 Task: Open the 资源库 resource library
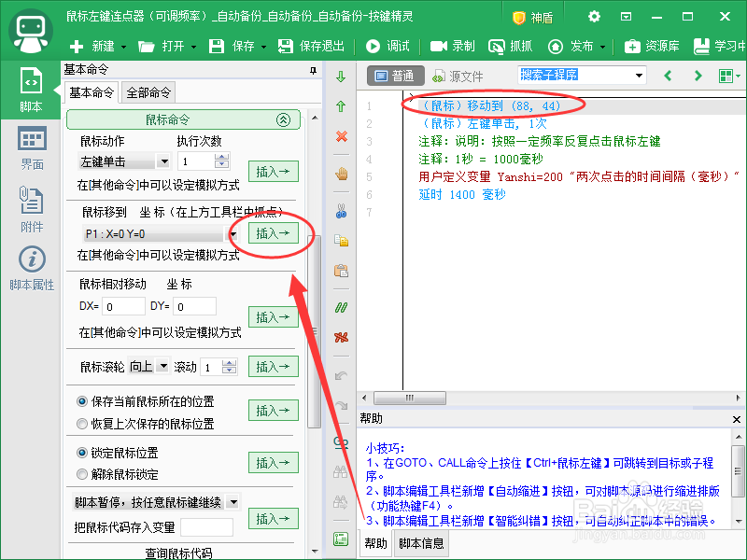coord(652,46)
